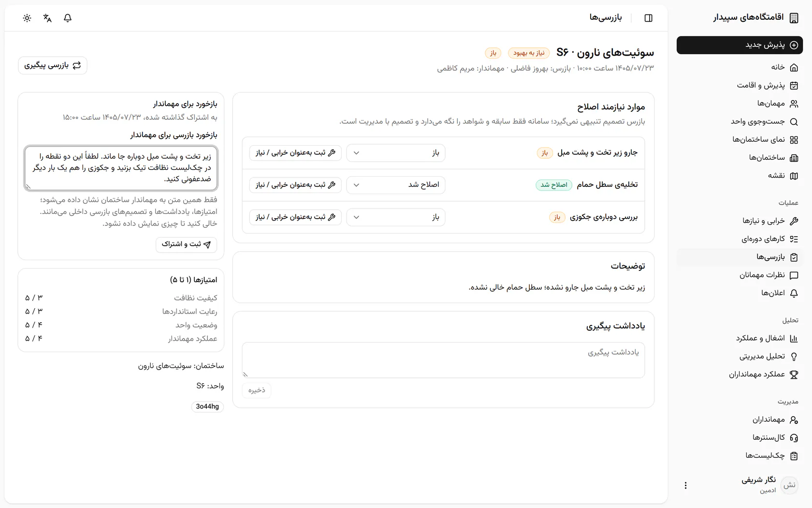Image resolution: width=812 pixels, height=508 pixels.
Task: Click the 3o44hg code tag
Action: point(207,407)
